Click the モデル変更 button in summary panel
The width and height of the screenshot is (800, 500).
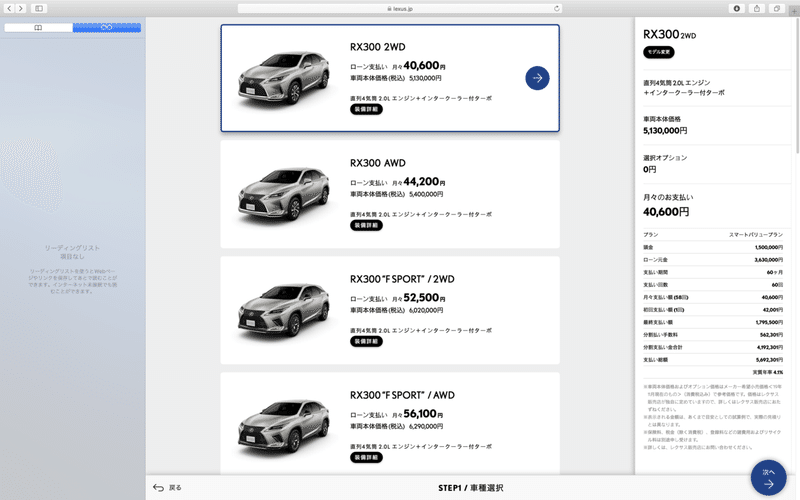pyautogui.click(x=659, y=52)
